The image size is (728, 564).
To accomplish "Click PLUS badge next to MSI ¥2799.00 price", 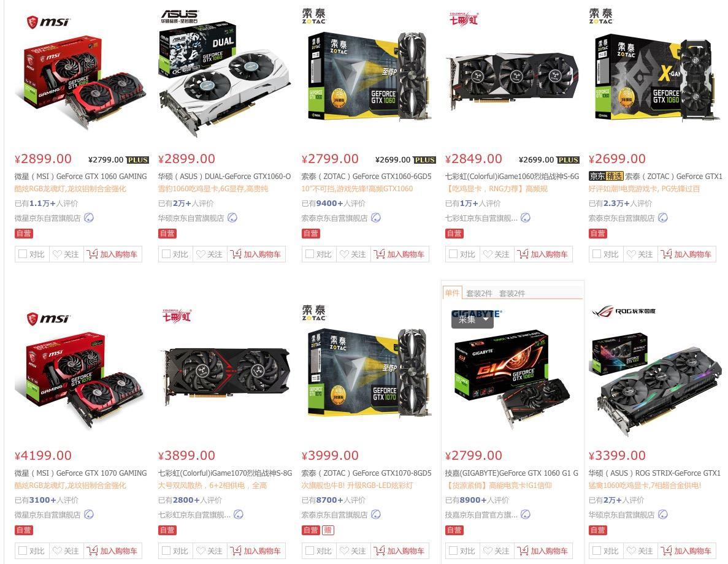I will [137, 159].
